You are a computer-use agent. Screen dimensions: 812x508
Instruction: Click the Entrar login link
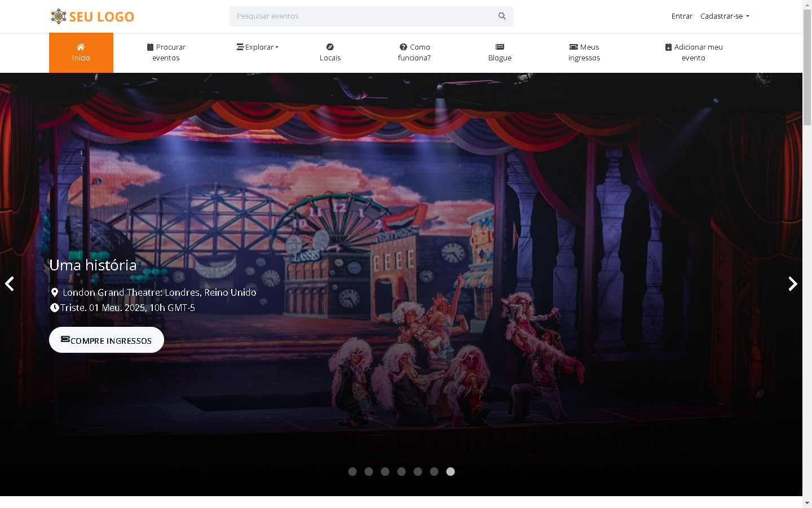point(682,16)
